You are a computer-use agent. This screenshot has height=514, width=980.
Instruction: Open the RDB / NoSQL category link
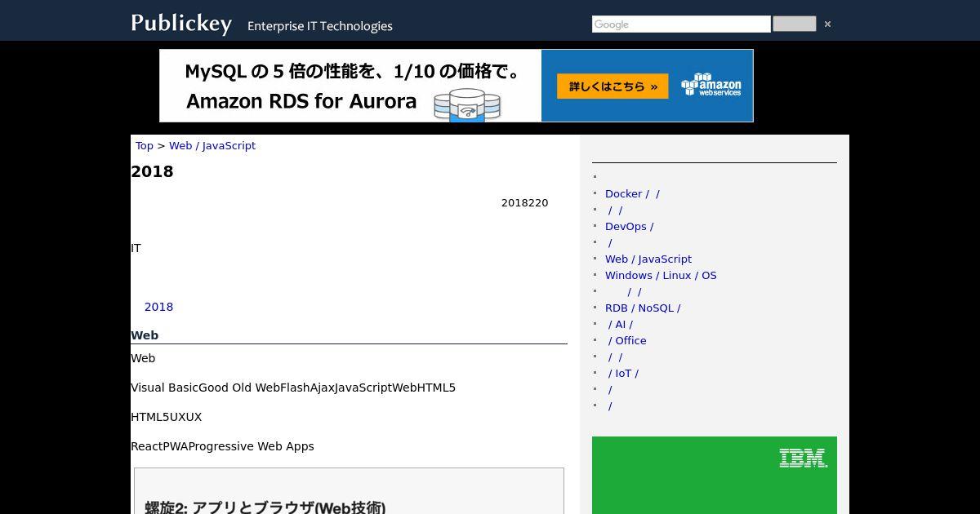coord(643,308)
